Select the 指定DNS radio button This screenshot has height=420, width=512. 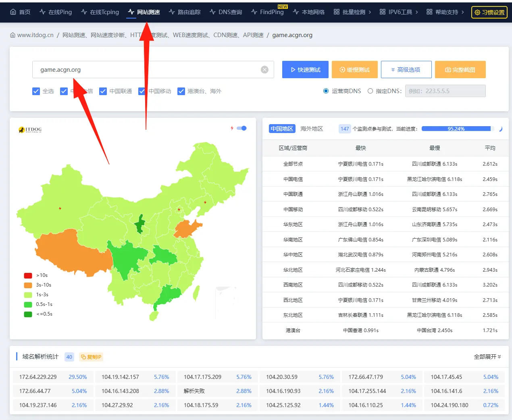370,91
